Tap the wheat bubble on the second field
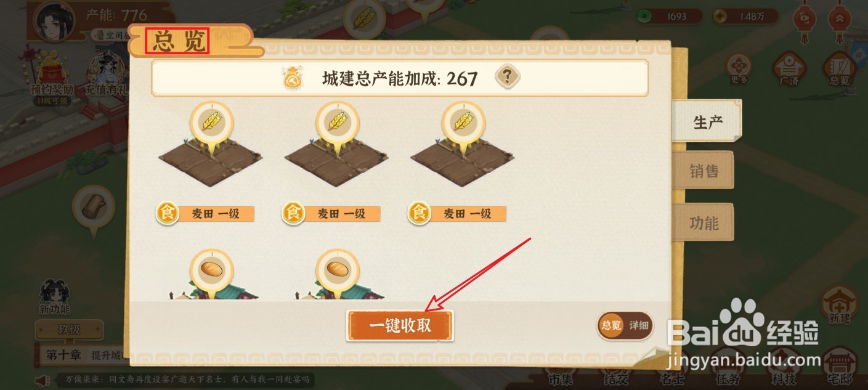868x390 pixels. click(337, 123)
